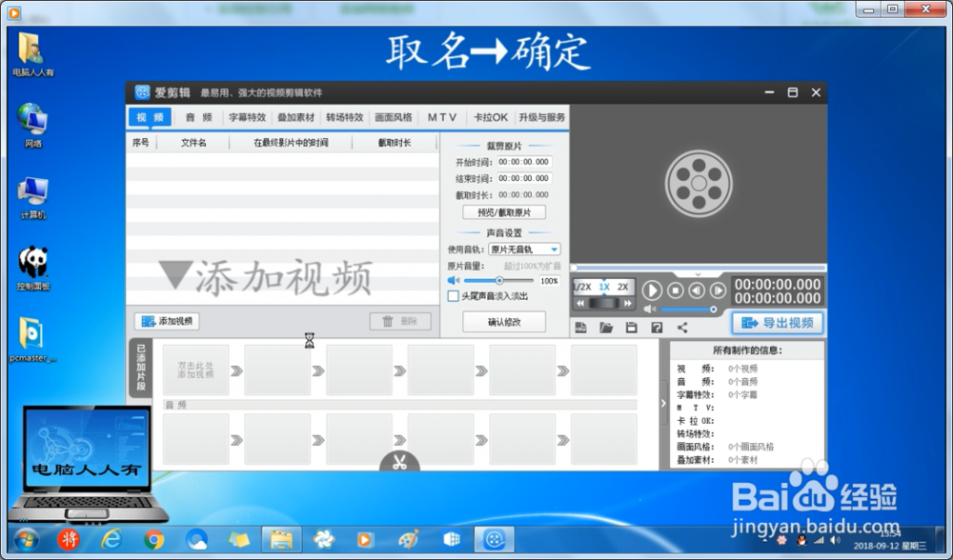Image resolution: width=953 pixels, height=560 pixels.
Task: Open the Windows Start orb
Action: point(26,539)
